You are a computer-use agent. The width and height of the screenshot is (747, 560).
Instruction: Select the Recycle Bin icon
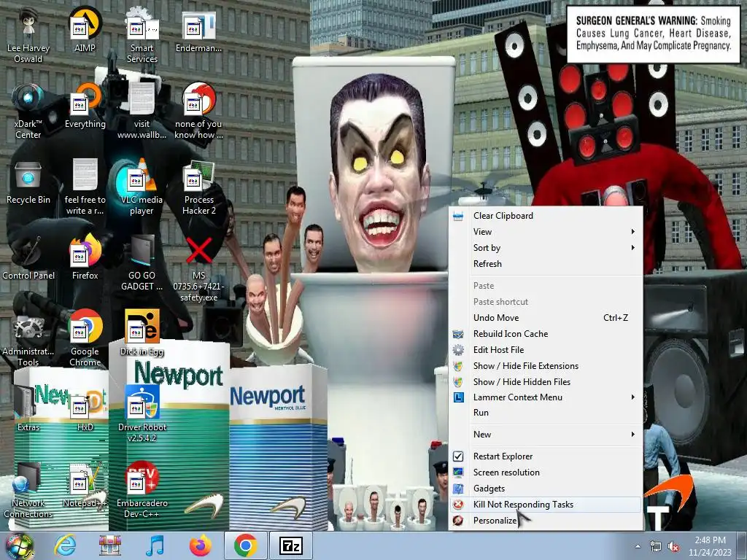pyautogui.click(x=28, y=182)
